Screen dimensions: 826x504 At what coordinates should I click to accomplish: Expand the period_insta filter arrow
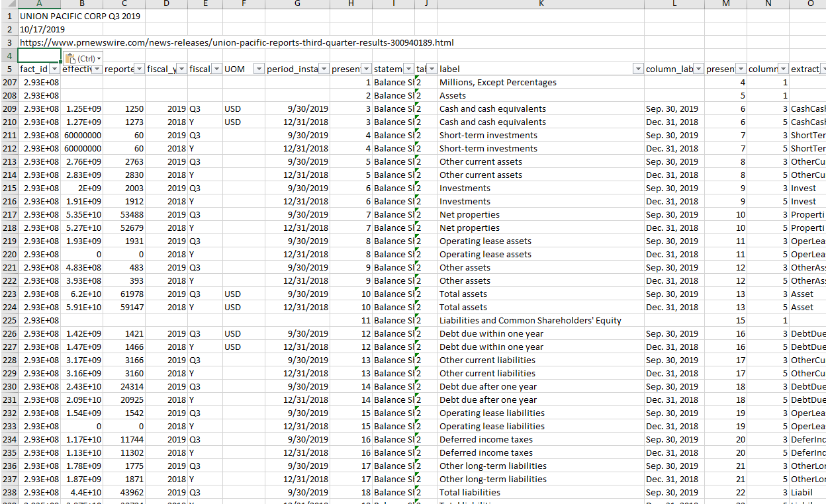click(x=323, y=69)
